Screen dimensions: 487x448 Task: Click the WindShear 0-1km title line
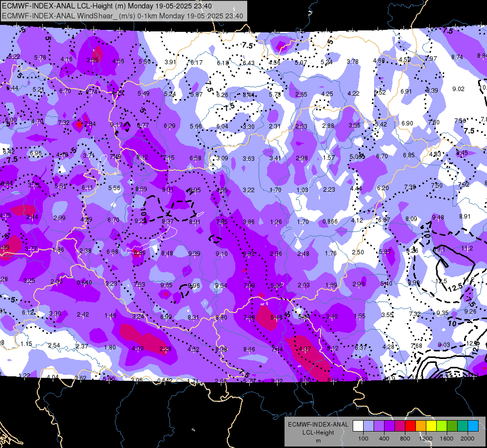(122, 16)
